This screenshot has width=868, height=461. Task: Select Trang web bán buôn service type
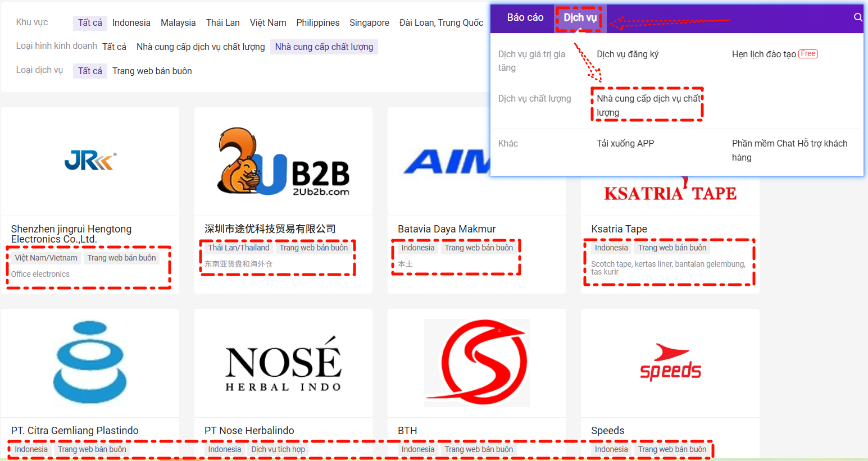click(x=152, y=71)
